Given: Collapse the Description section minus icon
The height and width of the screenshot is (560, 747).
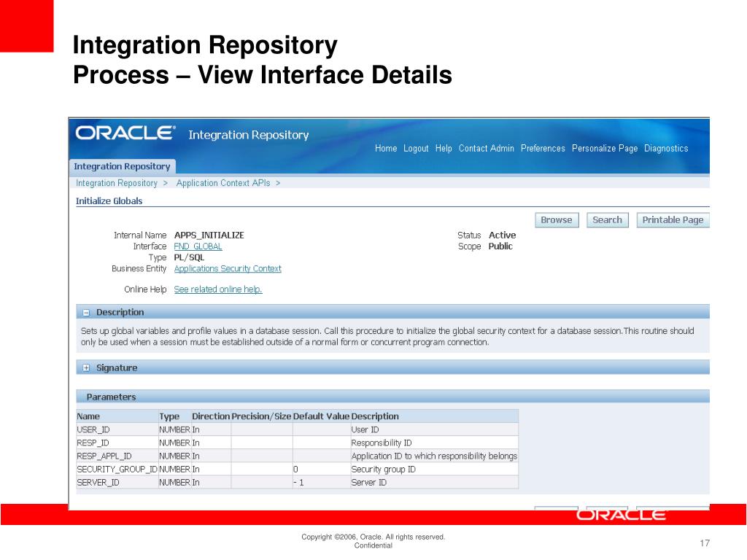Looking at the screenshot, I should click(x=86, y=313).
